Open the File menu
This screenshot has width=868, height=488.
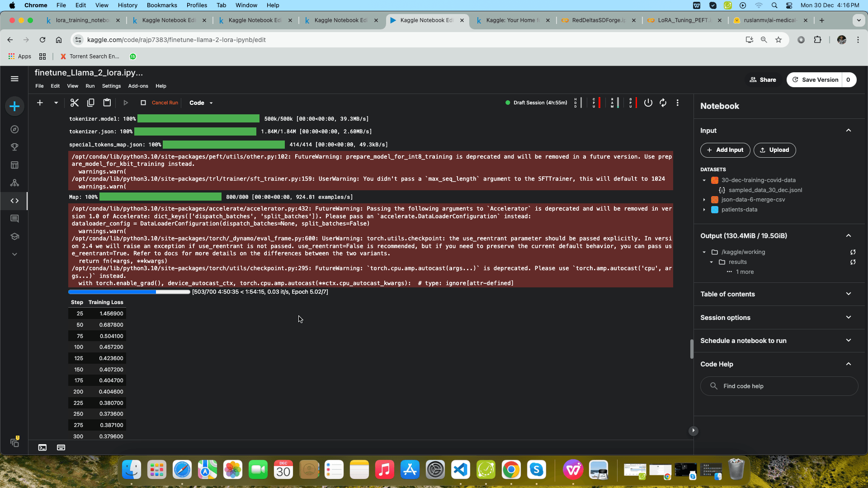click(39, 86)
